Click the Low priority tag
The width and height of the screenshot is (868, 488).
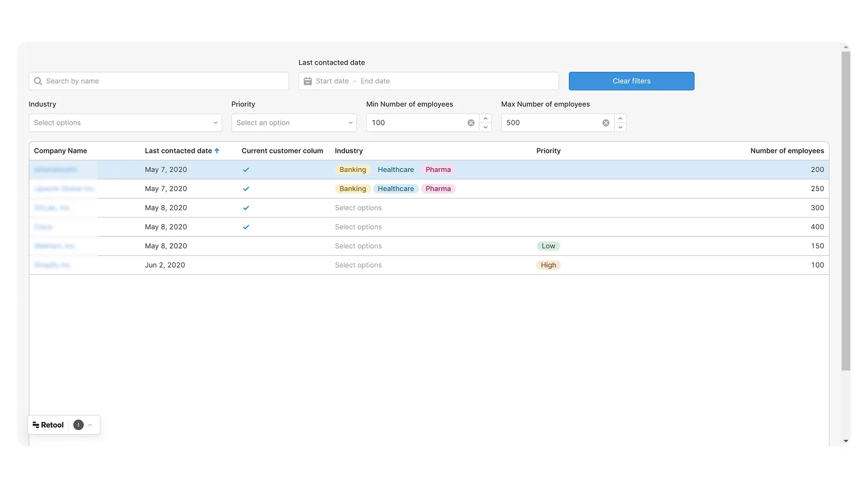[548, 246]
